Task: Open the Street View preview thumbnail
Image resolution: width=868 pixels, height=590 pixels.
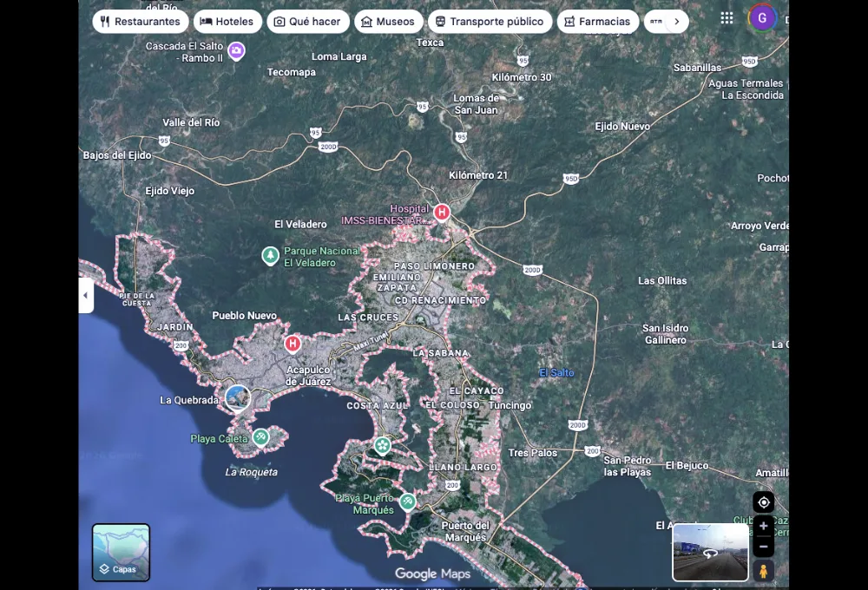Action: 710,553
